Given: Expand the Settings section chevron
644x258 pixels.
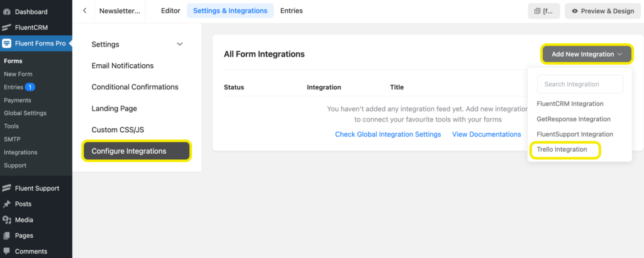Looking at the screenshot, I should [x=180, y=44].
